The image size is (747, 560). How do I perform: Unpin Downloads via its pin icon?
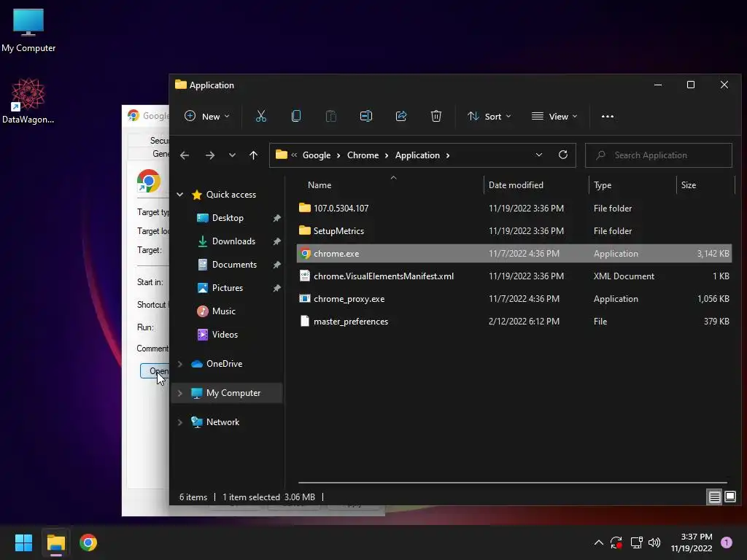276,241
